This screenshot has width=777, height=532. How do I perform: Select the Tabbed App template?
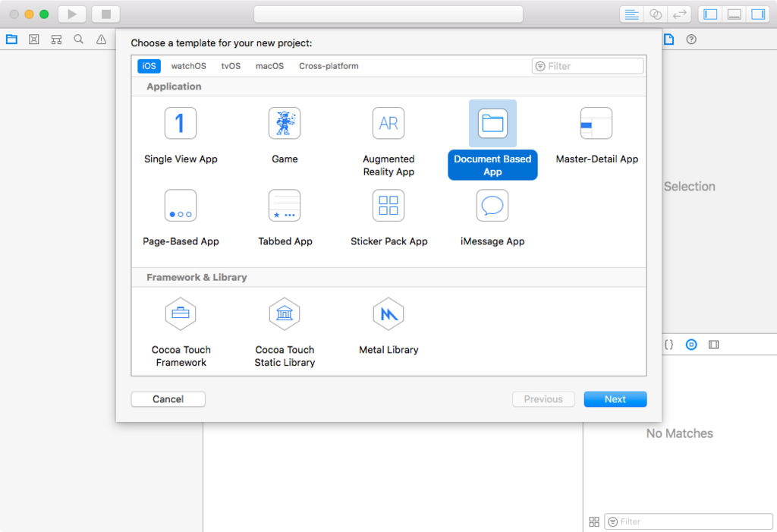tap(285, 205)
